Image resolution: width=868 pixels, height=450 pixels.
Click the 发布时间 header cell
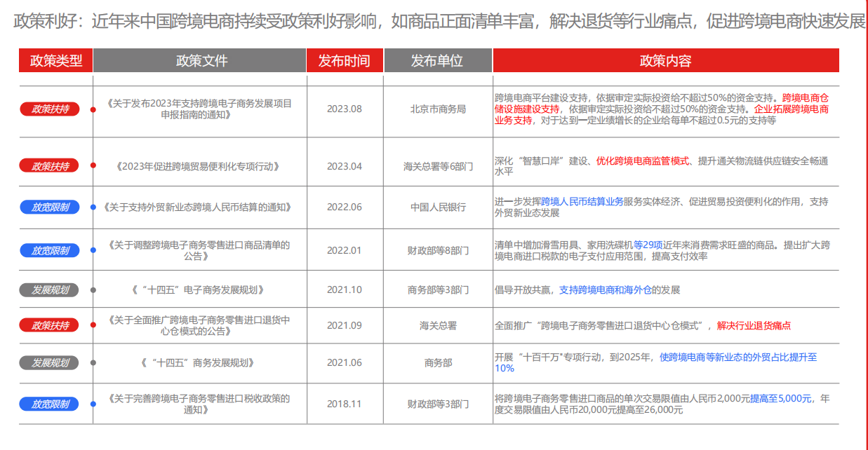click(344, 61)
